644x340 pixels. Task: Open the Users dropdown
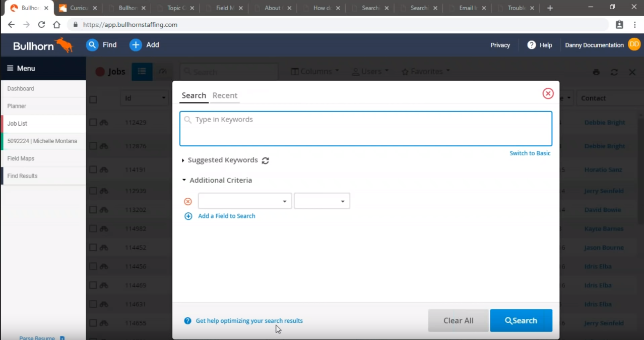(x=370, y=72)
